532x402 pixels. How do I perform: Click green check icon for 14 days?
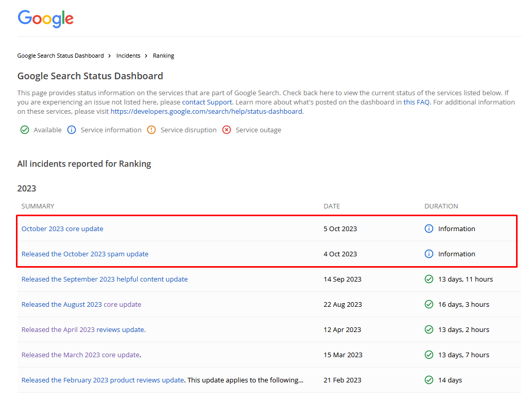[x=429, y=380]
